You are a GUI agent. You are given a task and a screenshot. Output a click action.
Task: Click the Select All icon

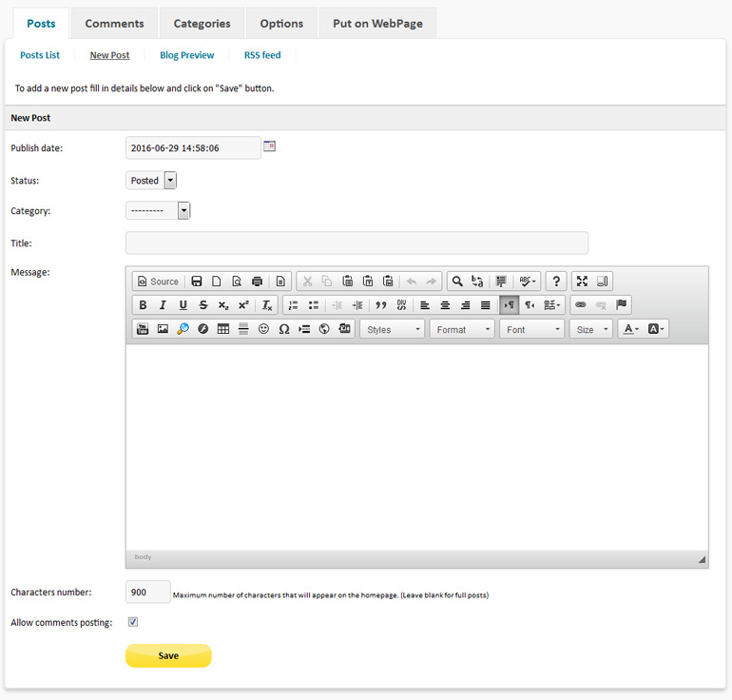(x=501, y=282)
